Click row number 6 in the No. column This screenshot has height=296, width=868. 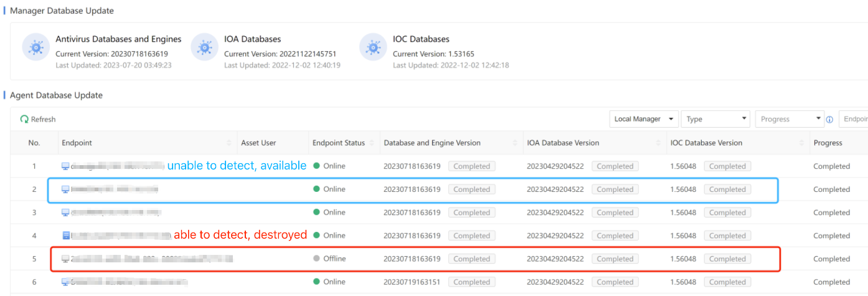(x=34, y=282)
